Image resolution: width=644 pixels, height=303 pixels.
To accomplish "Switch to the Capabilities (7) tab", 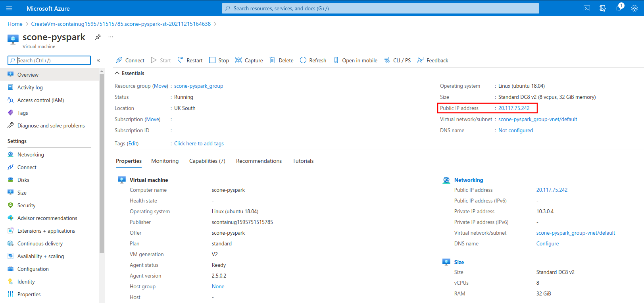I will (207, 161).
